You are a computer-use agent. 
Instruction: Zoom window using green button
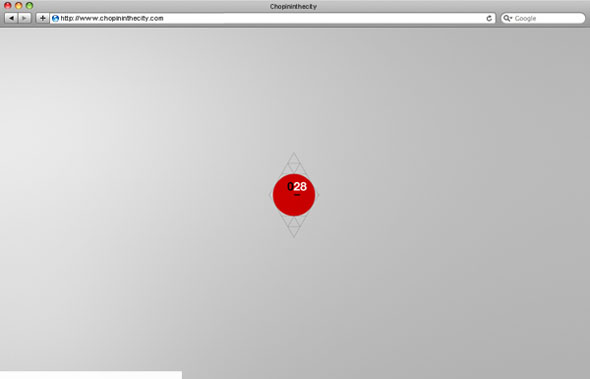coord(29,6)
